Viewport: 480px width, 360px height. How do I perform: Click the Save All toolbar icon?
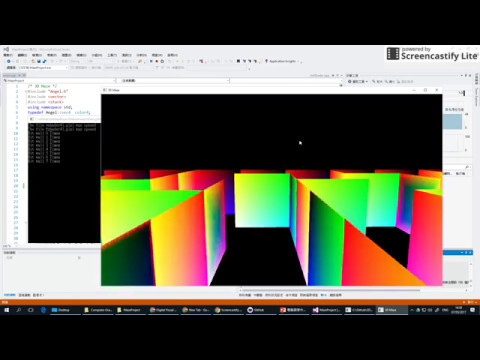click(x=44, y=61)
